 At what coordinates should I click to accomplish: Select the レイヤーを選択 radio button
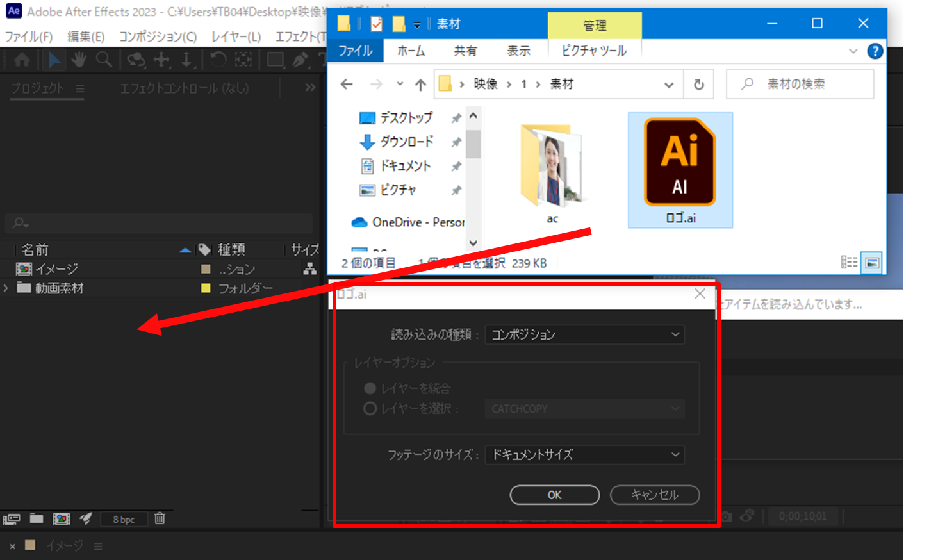click(370, 408)
